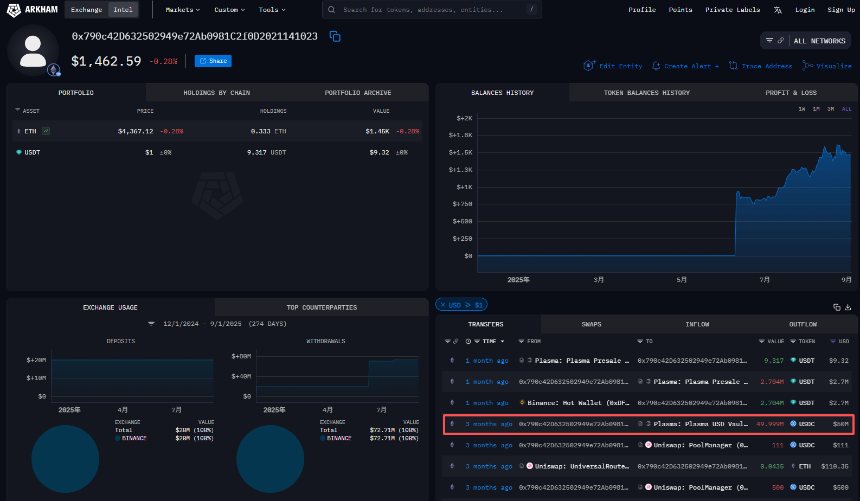860x501 pixels.
Task: Open the language translate icon
Action: (777, 10)
